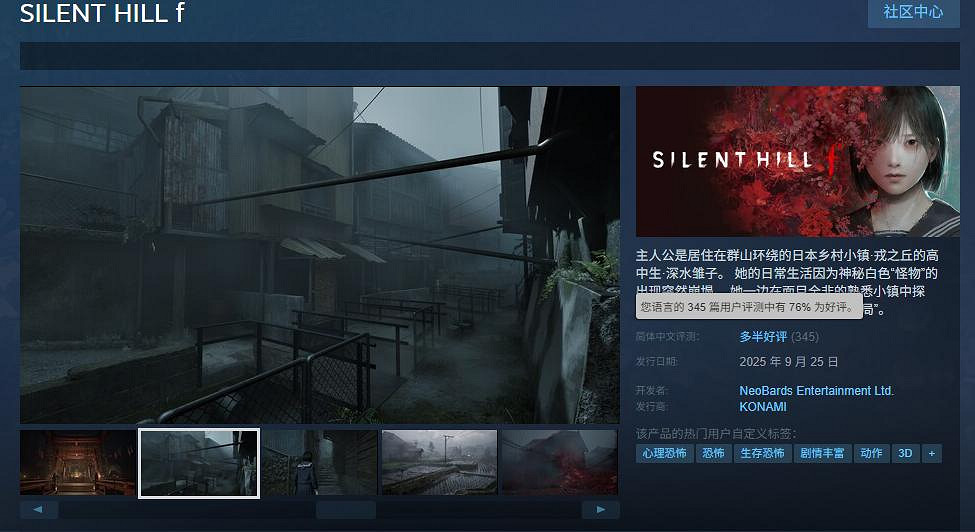975x532 pixels.
Task: Click the 开发者 label
Action: 652,390
